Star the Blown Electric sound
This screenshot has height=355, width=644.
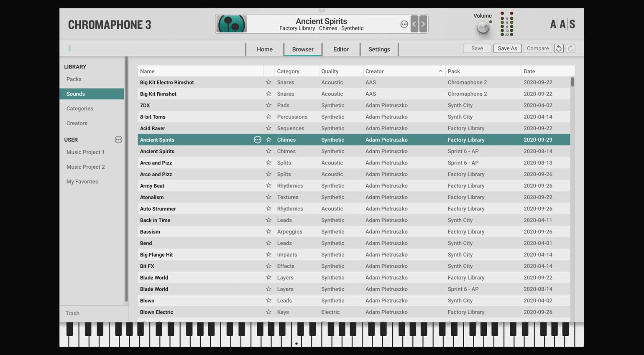[x=268, y=312]
